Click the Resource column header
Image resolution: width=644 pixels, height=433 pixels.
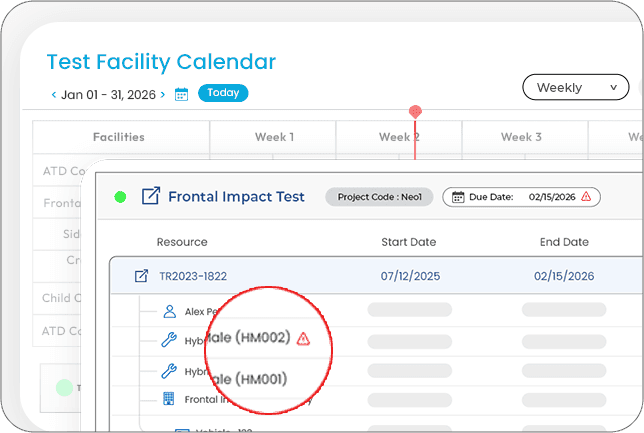click(182, 242)
